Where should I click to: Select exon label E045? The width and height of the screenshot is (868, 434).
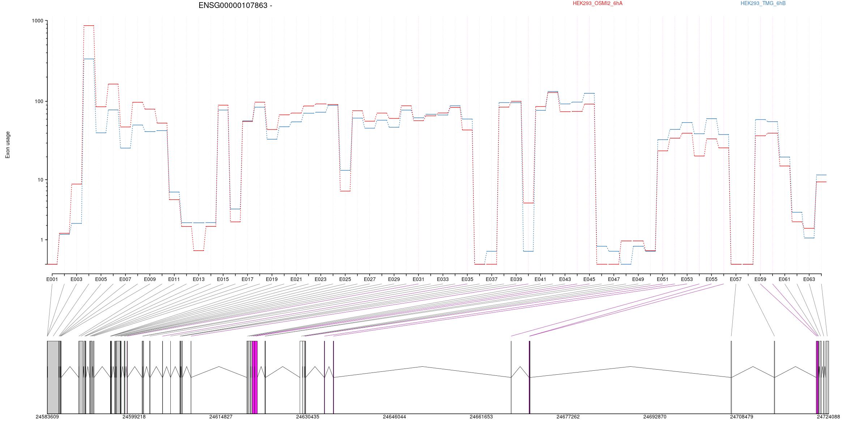(x=589, y=279)
